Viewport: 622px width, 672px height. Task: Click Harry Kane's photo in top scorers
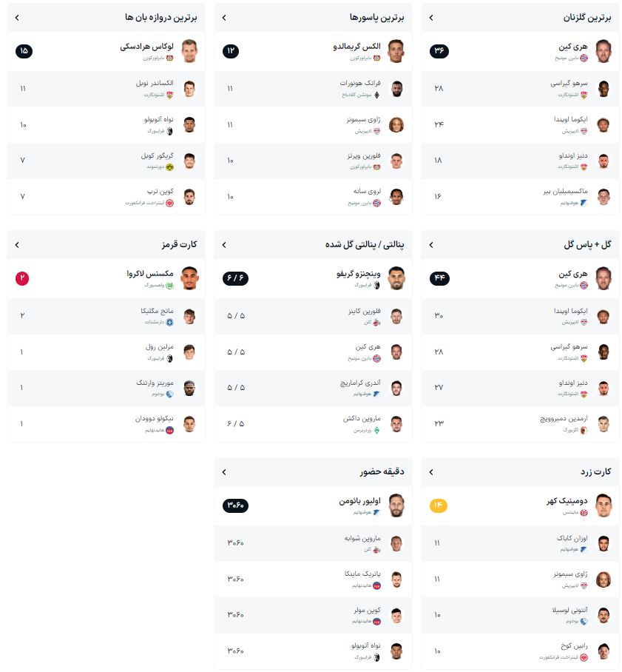[604, 50]
